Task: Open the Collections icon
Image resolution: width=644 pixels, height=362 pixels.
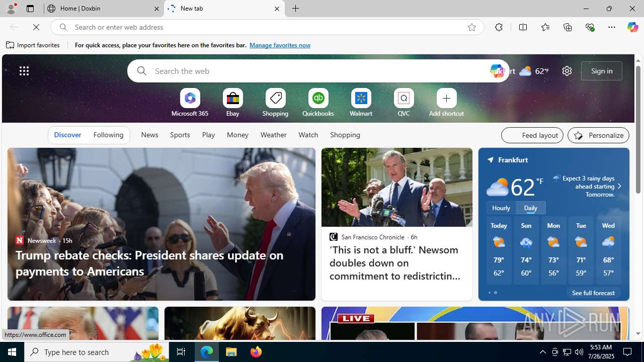Action: [568, 27]
